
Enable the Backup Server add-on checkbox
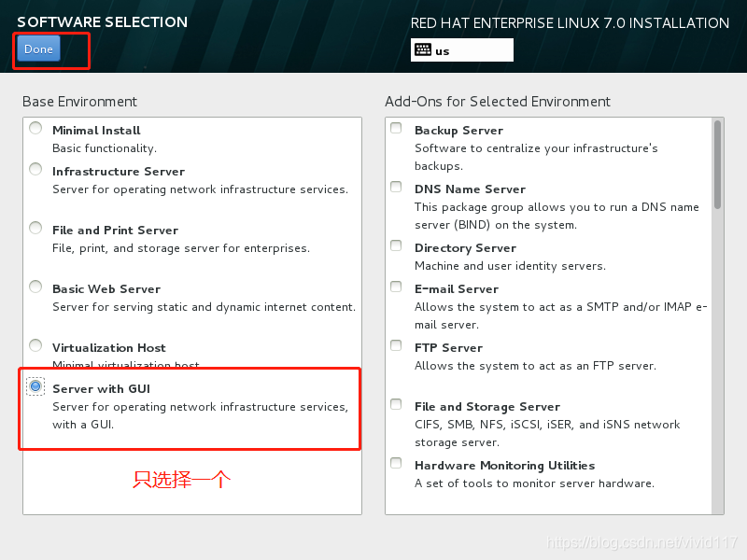[x=396, y=128]
